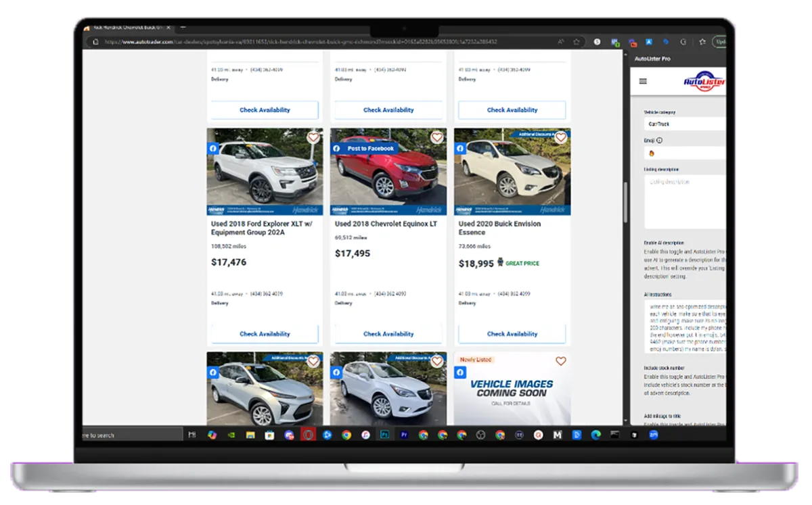Click the Facebook icon on the silver hatchback photo
Viewport: 812px width, 505px height.
[x=212, y=372]
